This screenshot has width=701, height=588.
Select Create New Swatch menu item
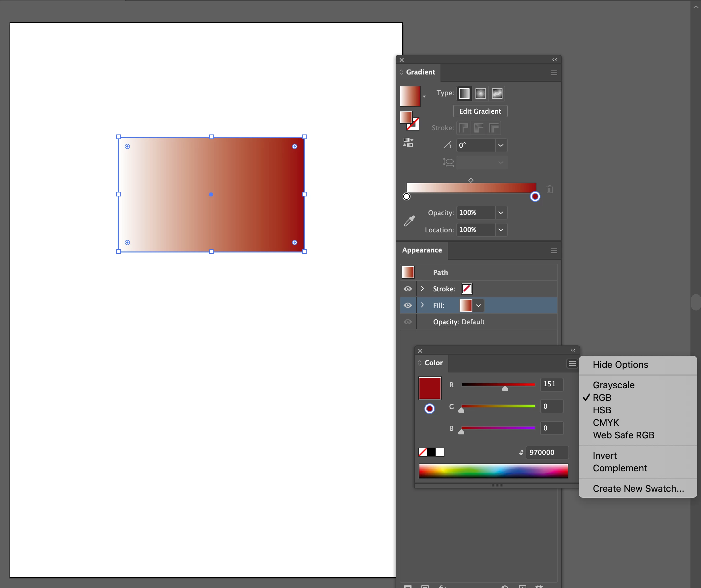pyautogui.click(x=638, y=488)
